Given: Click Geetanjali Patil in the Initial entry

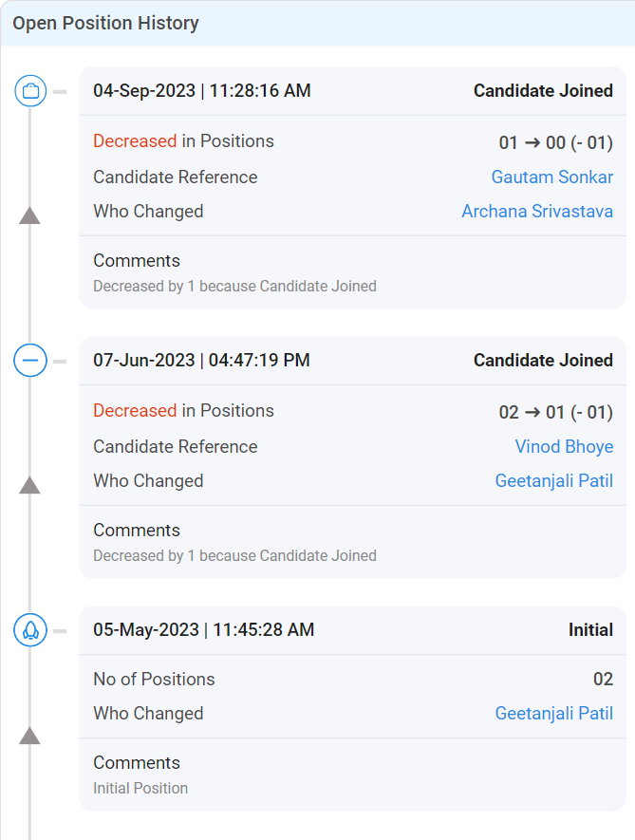Looking at the screenshot, I should pos(554,714).
